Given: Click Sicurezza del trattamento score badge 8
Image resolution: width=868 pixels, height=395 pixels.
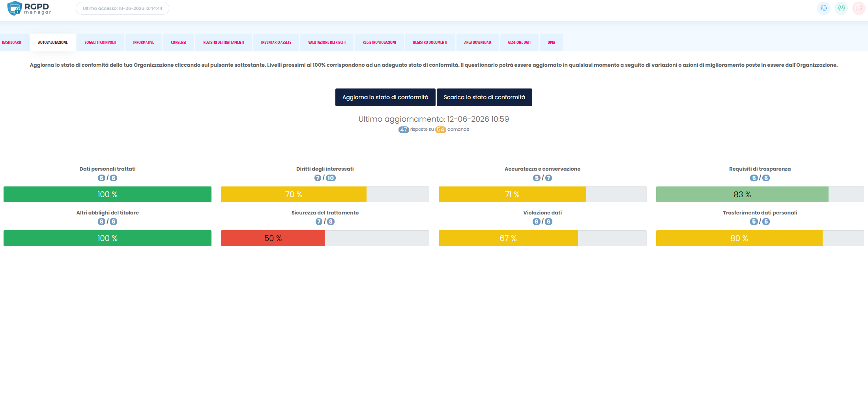Looking at the screenshot, I should 331,222.
